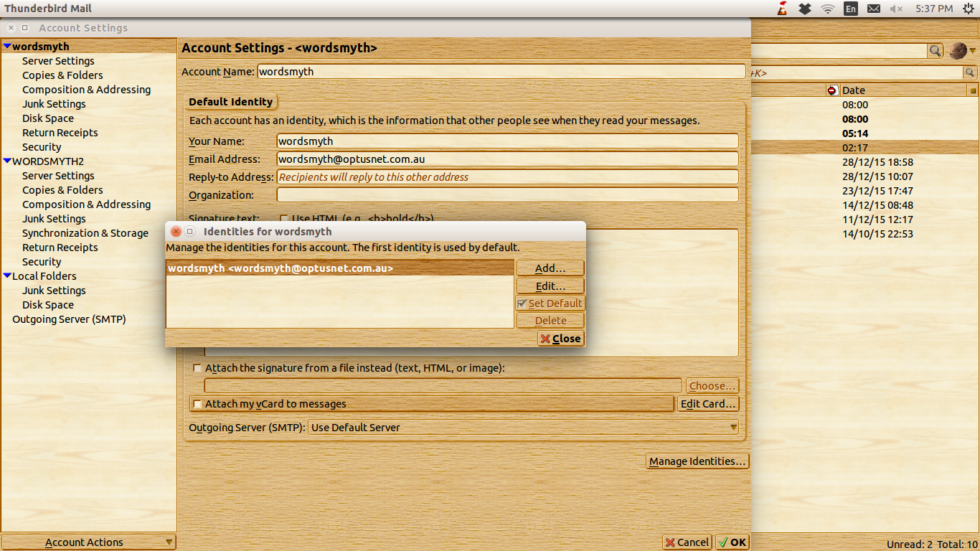Open Copies & Folders under wordsmyth
The height and width of the screenshot is (551, 980).
tap(62, 75)
